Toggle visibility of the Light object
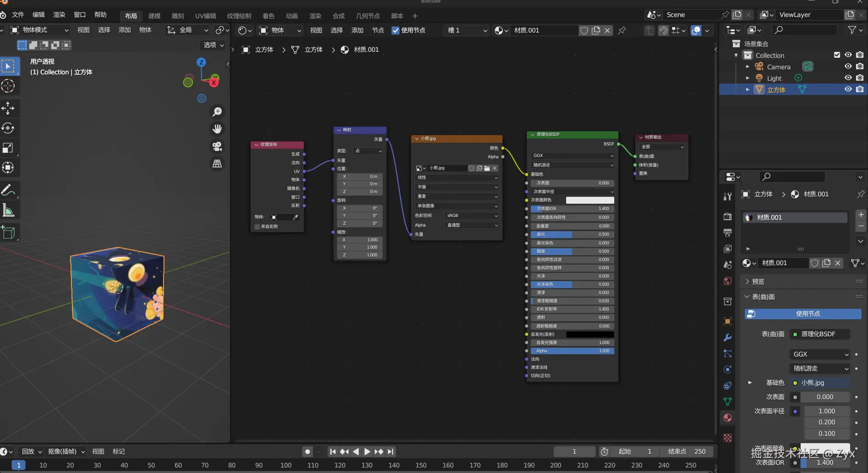Image resolution: width=868 pixels, height=473 pixels. pyautogui.click(x=848, y=78)
